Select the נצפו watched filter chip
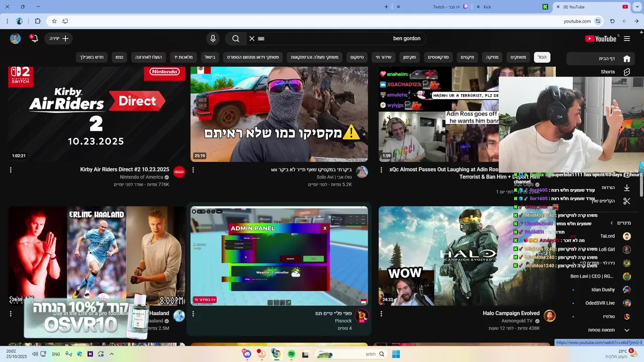The image size is (644, 362). pos(119,57)
